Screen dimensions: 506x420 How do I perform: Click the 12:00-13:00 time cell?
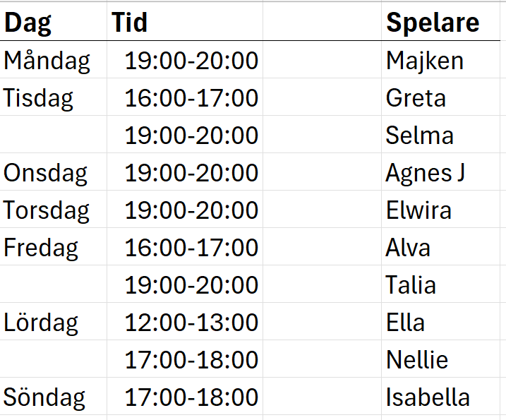click(x=191, y=323)
